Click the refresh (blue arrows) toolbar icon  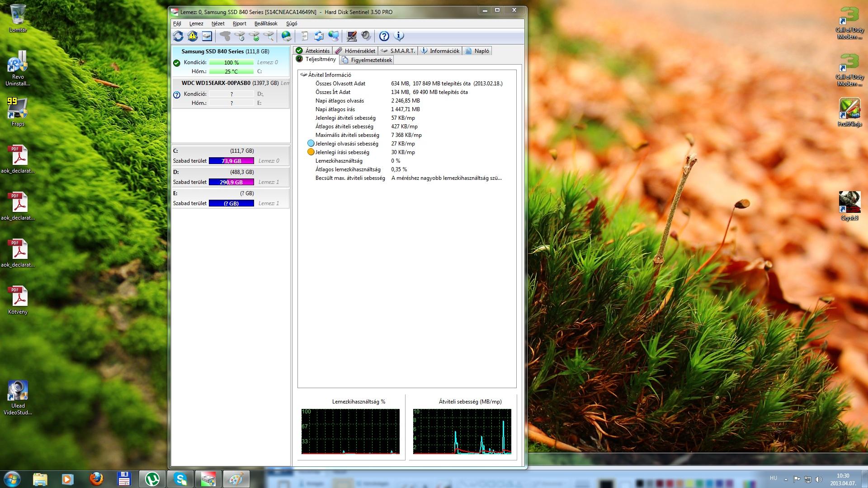(x=178, y=36)
